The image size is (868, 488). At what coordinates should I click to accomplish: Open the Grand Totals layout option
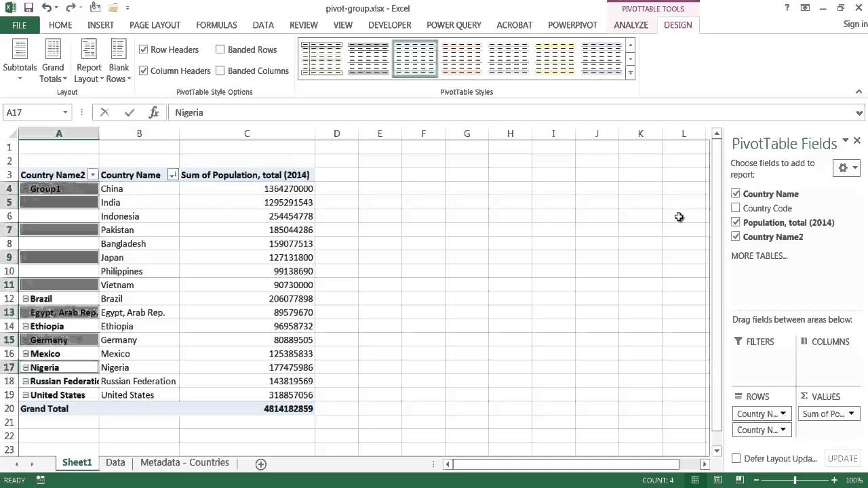pos(53,61)
